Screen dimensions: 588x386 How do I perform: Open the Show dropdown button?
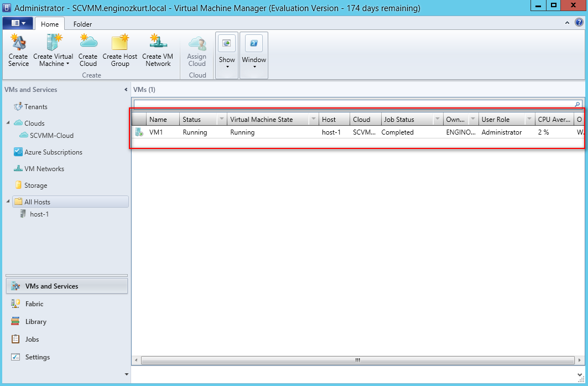point(227,55)
